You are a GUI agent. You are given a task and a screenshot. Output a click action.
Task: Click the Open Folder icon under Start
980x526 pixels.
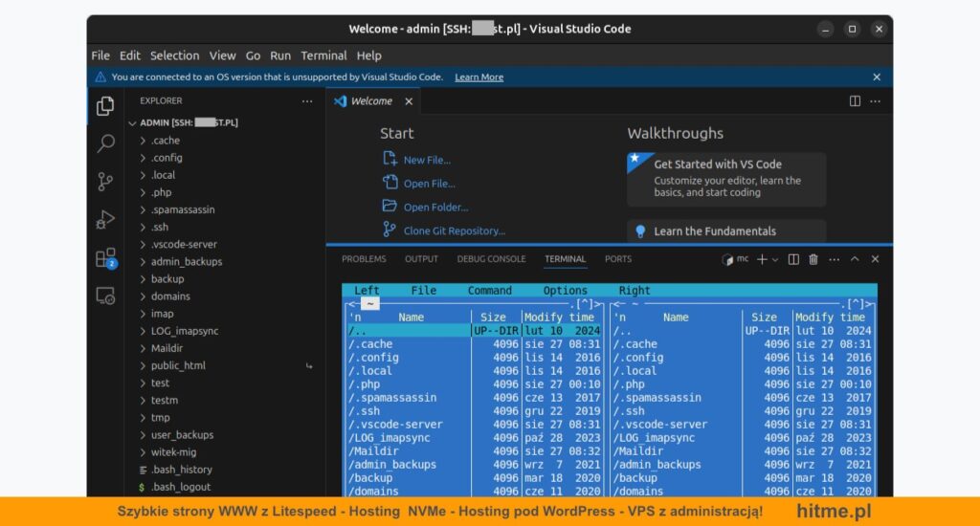[x=390, y=207]
